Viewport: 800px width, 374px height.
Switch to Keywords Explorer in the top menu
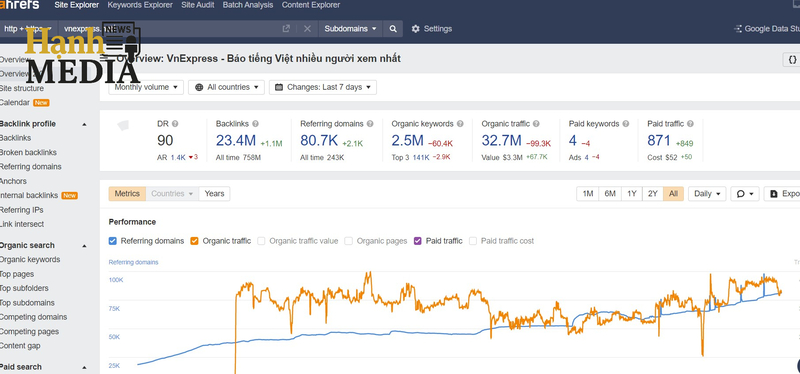click(x=140, y=5)
